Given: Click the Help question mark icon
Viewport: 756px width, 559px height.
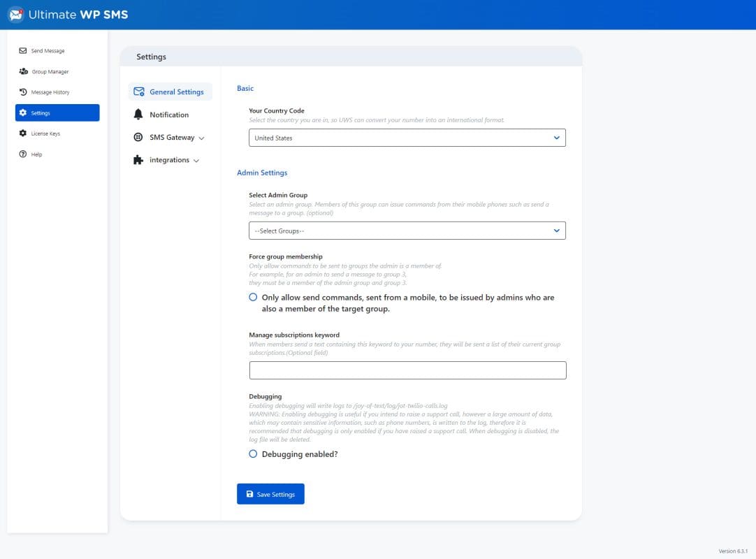Looking at the screenshot, I should [22, 154].
